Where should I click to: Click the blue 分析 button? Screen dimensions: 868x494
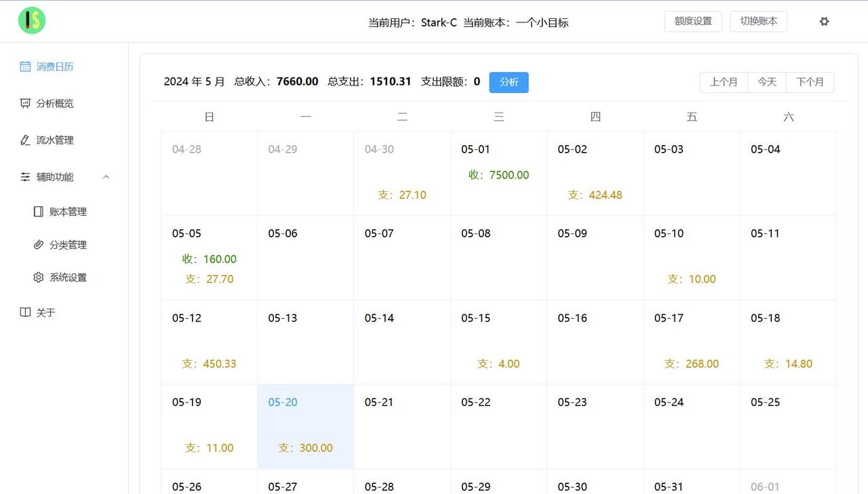coord(509,82)
